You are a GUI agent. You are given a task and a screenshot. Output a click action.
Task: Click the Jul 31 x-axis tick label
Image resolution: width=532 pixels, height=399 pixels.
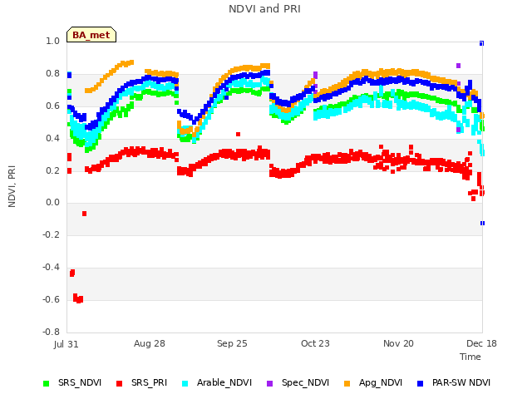click(x=66, y=344)
